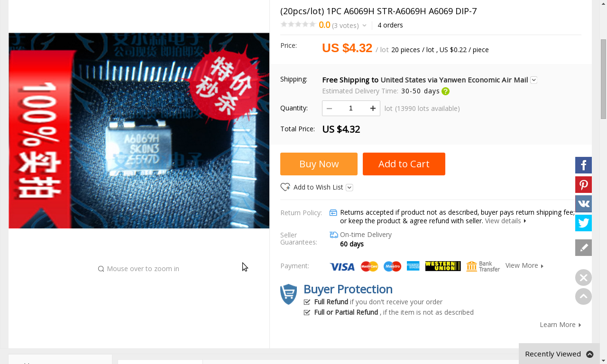Screen dimensions: 607x364
Task: Click the back-to-top arrow button
Action: point(583,297)
